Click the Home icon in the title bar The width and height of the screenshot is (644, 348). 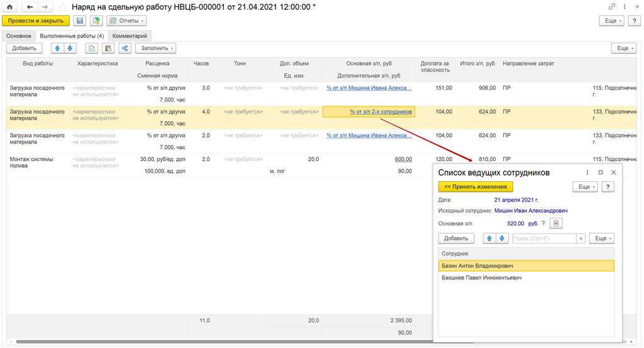point(9,7)
